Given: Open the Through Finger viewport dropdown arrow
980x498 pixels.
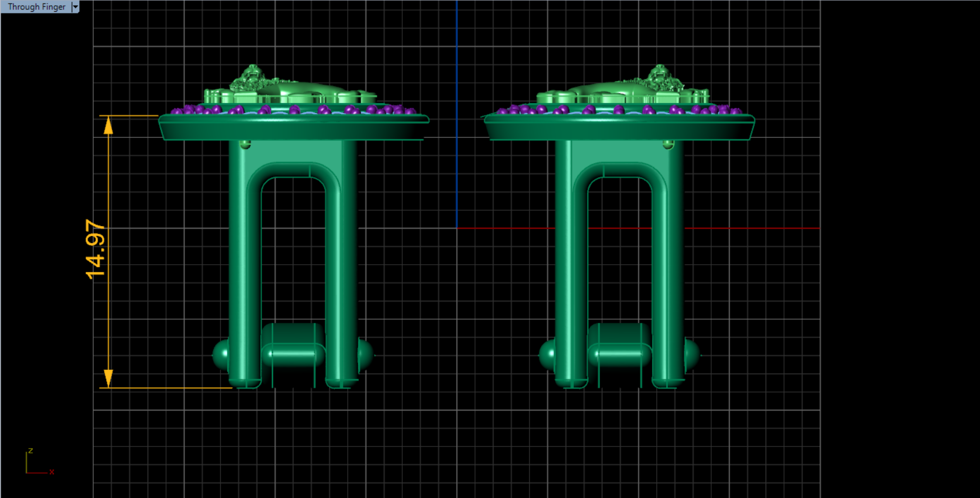Looking at the screenshot, I should [75, 7].
